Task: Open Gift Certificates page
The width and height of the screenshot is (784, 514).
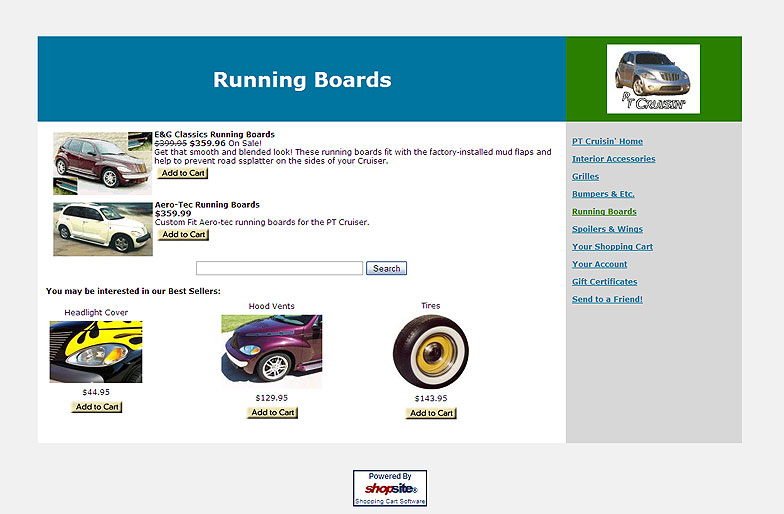Action: (604, 282)
